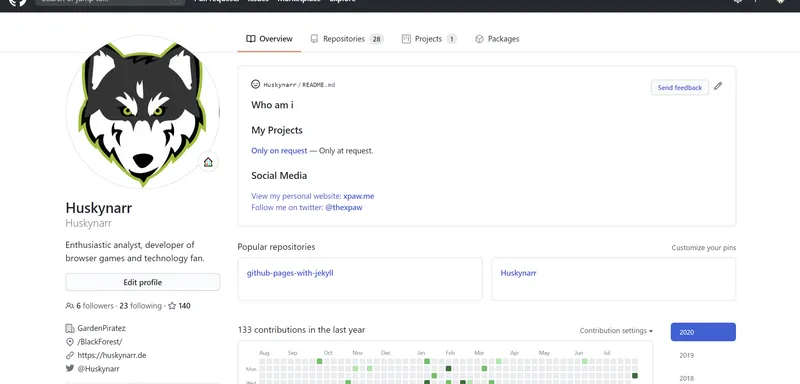Select the 2019 contribution year
The width and height of the screenshot is (800, 384).
pos(687,355)
